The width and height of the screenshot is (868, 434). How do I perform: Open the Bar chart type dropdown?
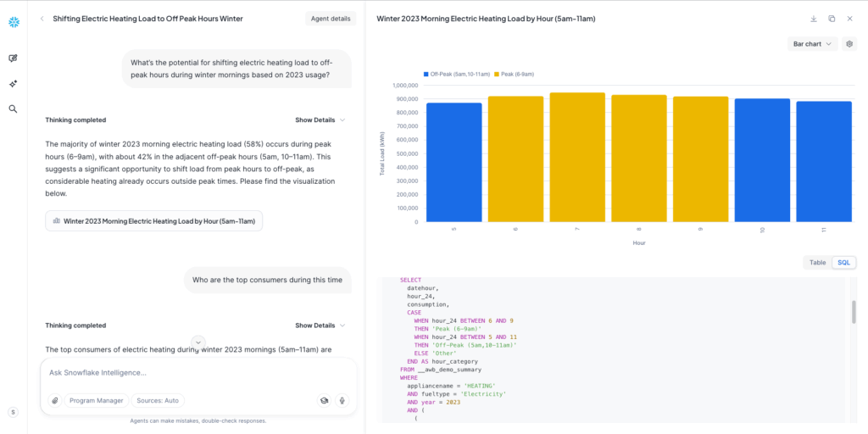tap(812, 43)
